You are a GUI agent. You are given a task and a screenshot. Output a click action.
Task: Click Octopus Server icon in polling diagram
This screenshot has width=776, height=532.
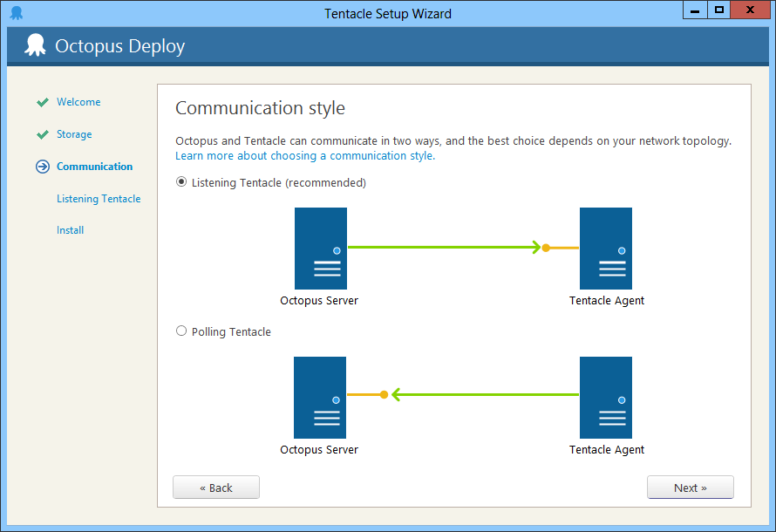[320, 398]
